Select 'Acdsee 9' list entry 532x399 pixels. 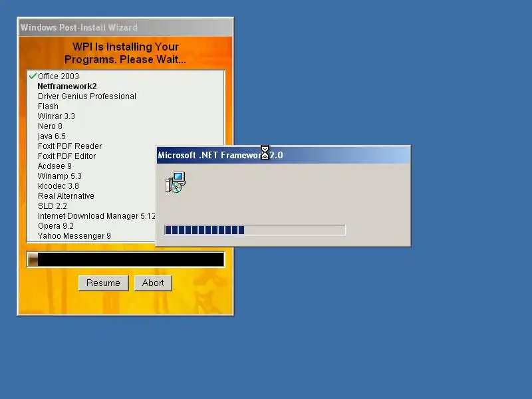[x=55, y=166]
